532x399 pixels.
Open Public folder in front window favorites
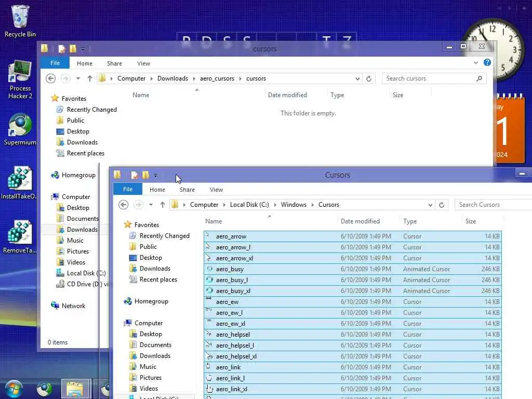[148, 246]
